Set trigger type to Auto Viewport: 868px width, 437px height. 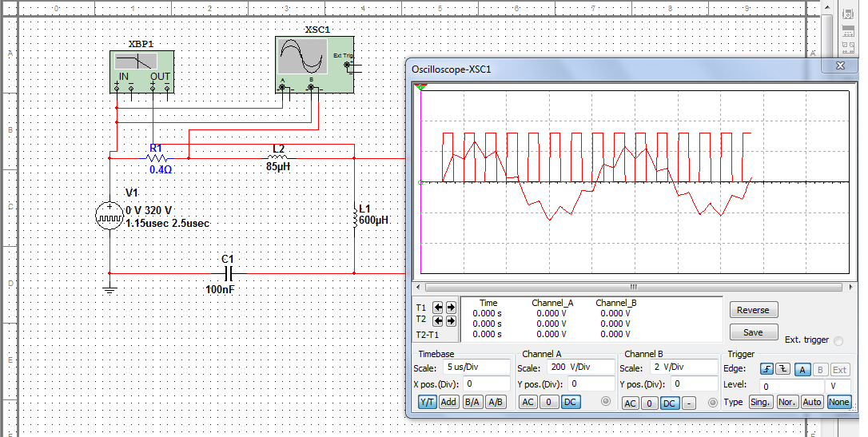point(812,402)
